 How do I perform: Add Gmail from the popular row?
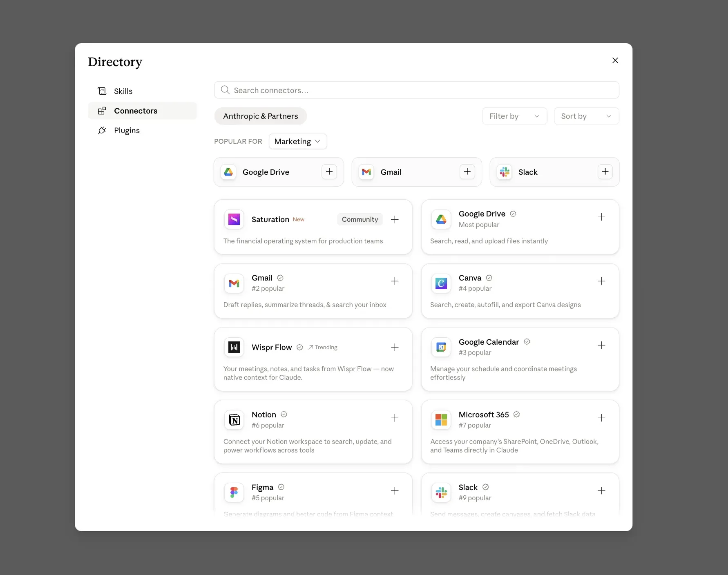467,172
